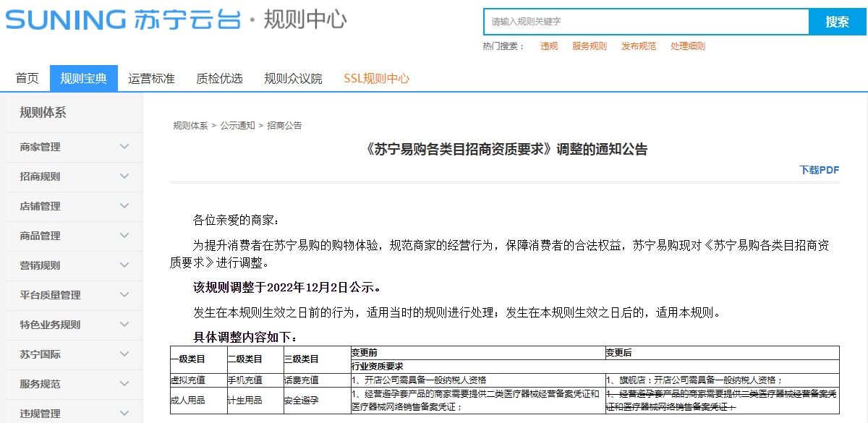The width and height of the screenshot is (868, 423).
Task: Click the bold line 该规则调整于2022年12月2日公示。
Action: point(287,287)
